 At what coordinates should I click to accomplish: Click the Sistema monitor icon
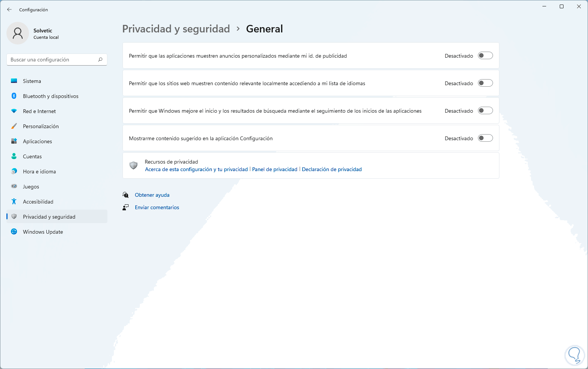click(x=14, y=81)
